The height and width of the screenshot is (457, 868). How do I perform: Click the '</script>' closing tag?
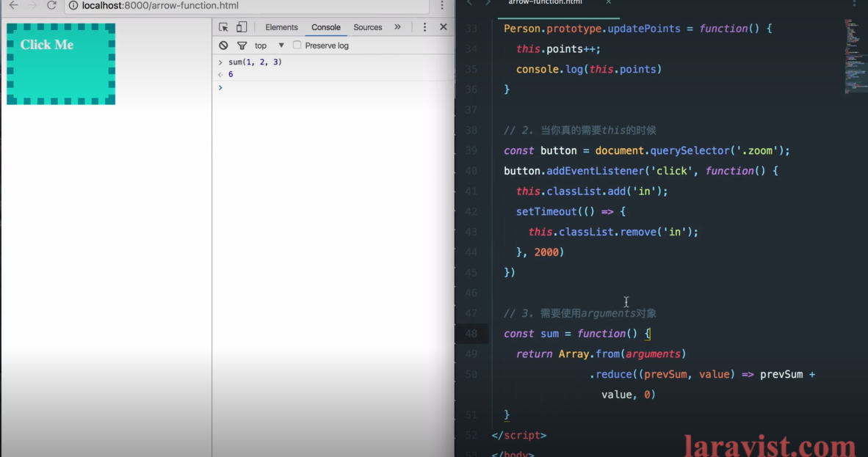pyautogui.click(x=518, y=436)
